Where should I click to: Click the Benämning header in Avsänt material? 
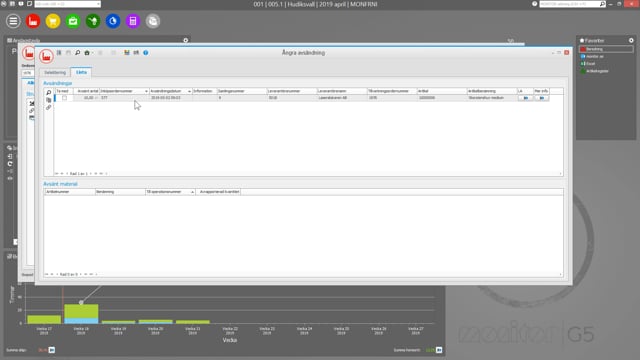coord(120,192)
